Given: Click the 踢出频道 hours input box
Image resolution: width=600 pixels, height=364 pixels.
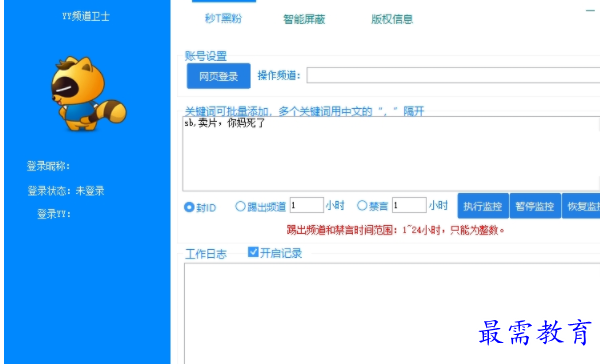Looking at the screenshot, I should pos(307,205).
